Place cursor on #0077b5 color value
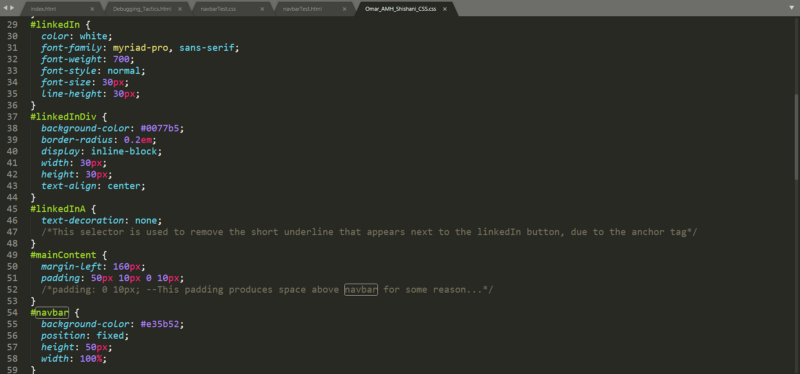This screenshot has width=800, height=374. [160, 128]
